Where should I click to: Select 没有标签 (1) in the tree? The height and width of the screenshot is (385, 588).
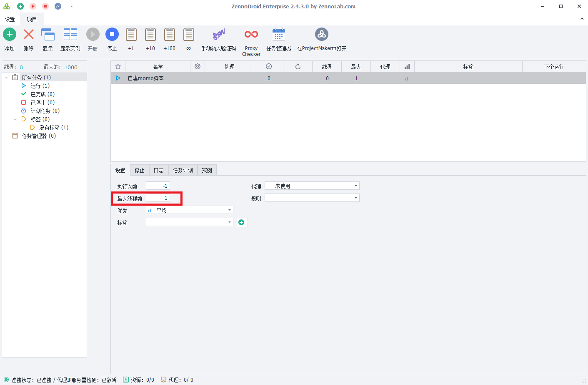point(54,128)
